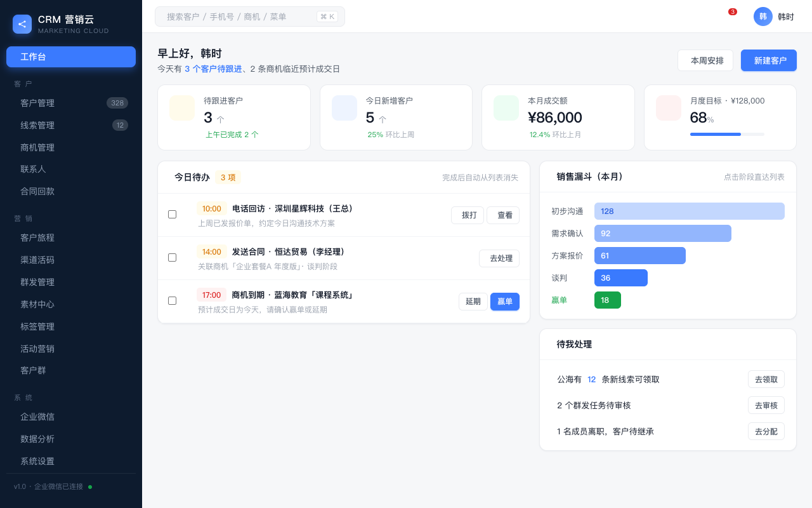Click 去分配 for customers awaiting inheritance
Screen dimensions: 812x508
(x=766, y=431)
